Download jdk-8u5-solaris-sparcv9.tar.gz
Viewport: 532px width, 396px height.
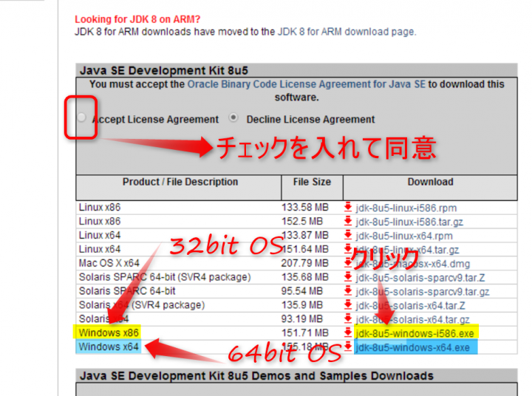click(x=423, y=292)
